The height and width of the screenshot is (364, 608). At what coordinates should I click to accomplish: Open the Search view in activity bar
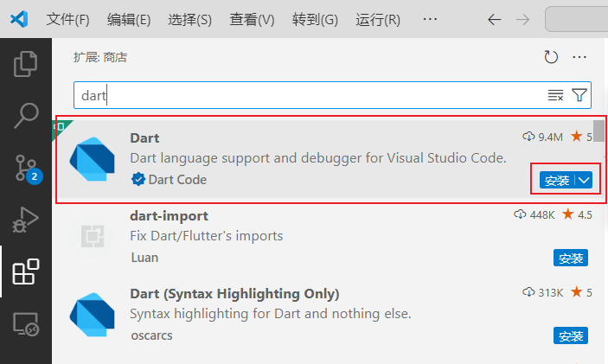[26, 116]
